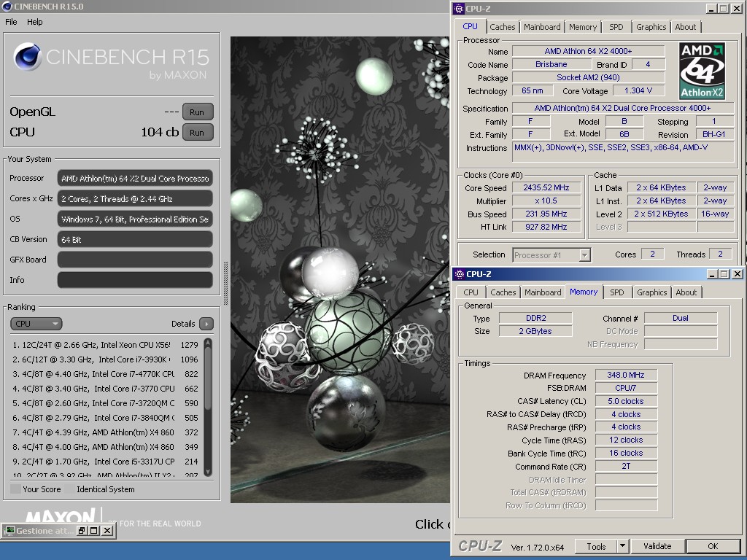
Task: Switch to Caches tab in upper CPU-Z
Action: 502,27
